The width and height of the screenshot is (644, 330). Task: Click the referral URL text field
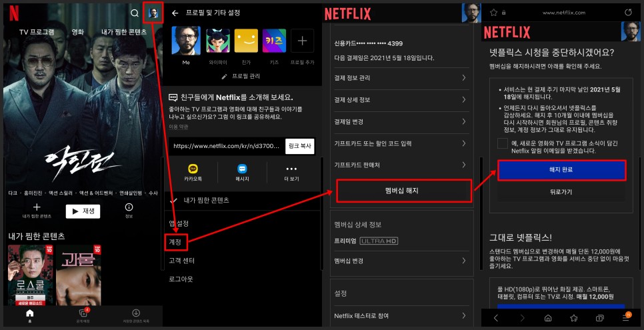coord(227,146)
